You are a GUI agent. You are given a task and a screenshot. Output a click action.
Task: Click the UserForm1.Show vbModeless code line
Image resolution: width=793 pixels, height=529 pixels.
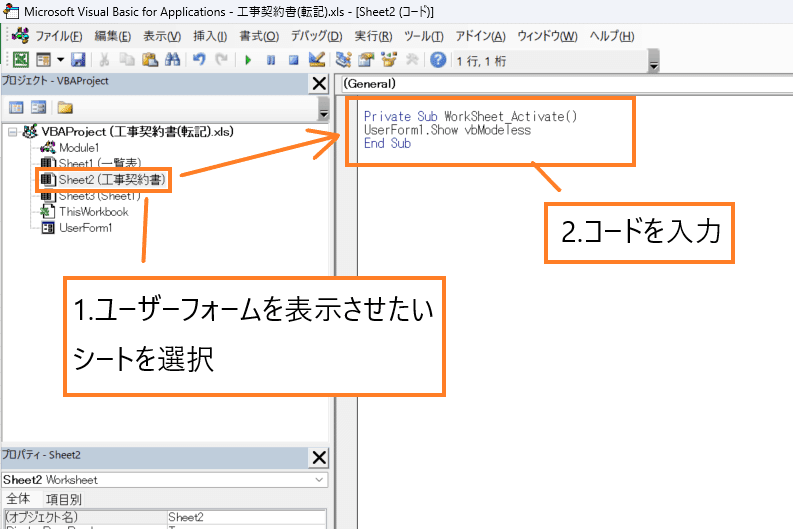point(448,130)
